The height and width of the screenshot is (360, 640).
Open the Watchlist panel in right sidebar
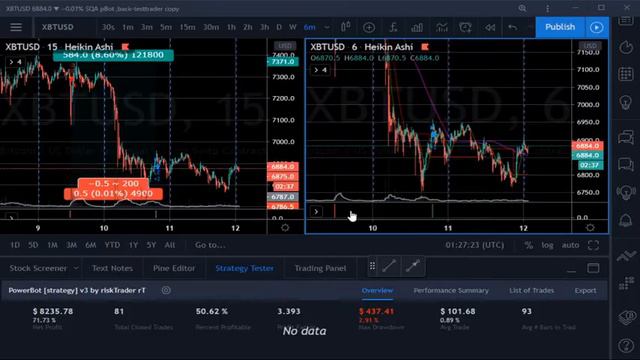626,20
